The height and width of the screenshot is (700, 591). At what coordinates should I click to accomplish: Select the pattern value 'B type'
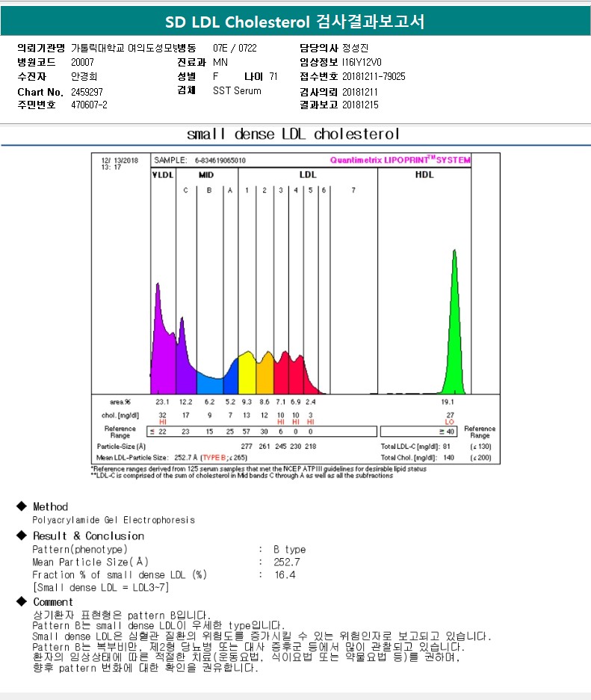coord(290,550)
